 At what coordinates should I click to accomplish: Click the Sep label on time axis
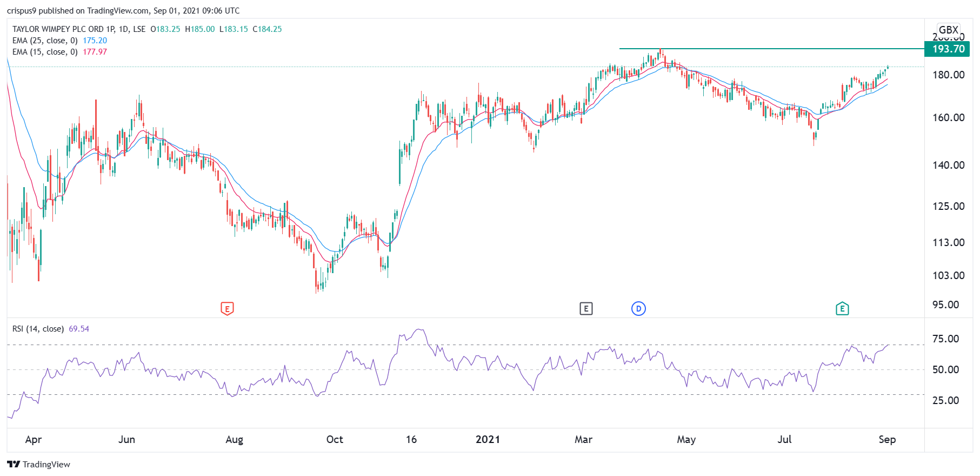point(887,440)
